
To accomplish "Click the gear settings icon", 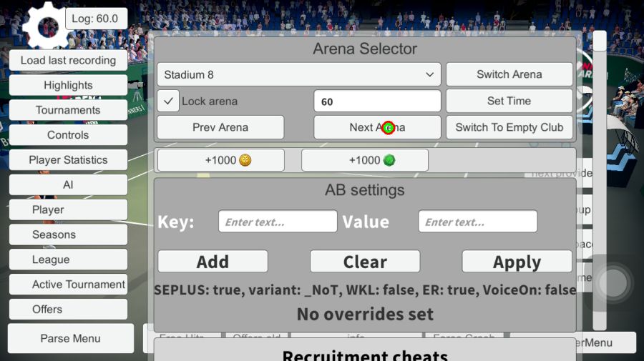I will pyautogui.click(x=47, y=26).
